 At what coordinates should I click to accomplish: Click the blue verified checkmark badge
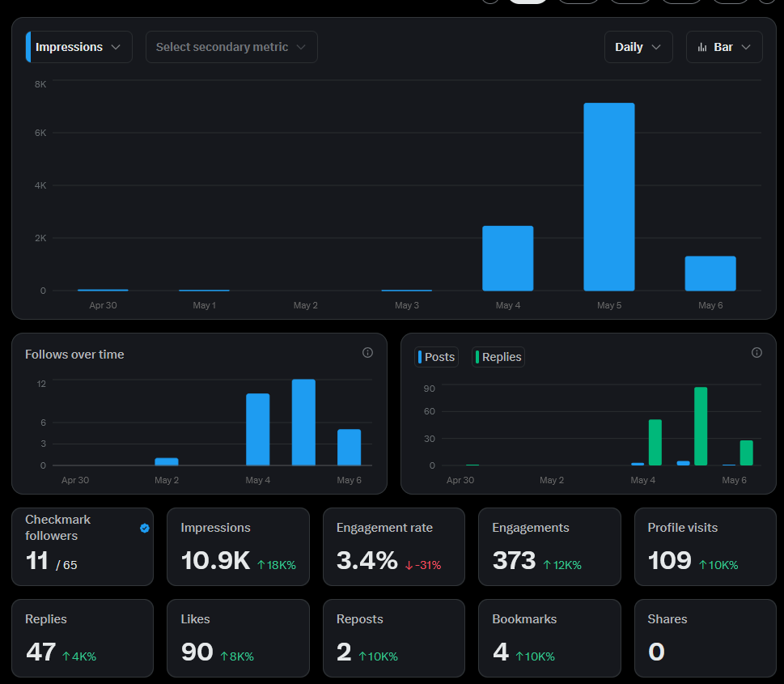(x=145, y=528)
